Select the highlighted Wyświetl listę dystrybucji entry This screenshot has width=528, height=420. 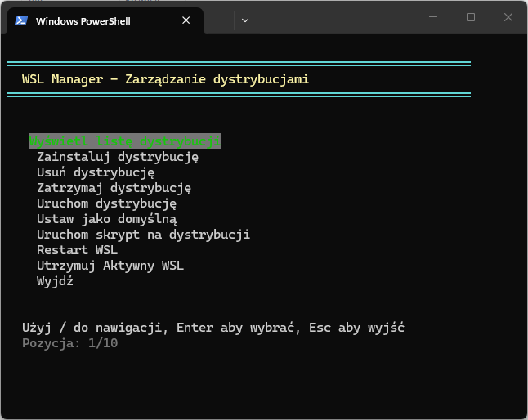click(124, 141)
